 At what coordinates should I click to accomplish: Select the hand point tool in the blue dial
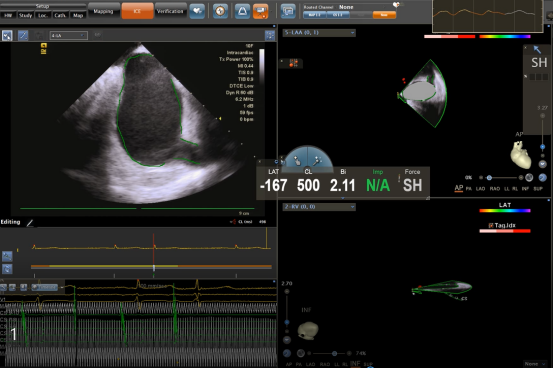click(297, 161)
